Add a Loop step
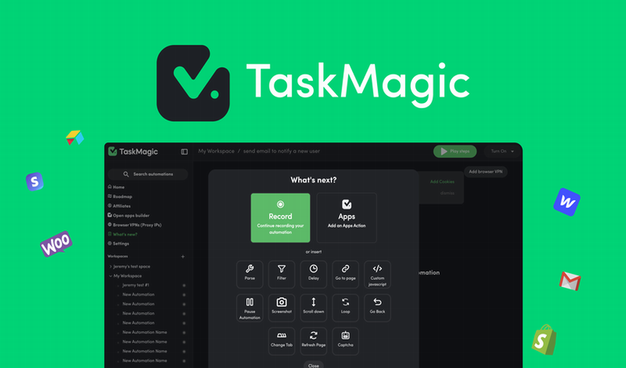 pos(345,308)
